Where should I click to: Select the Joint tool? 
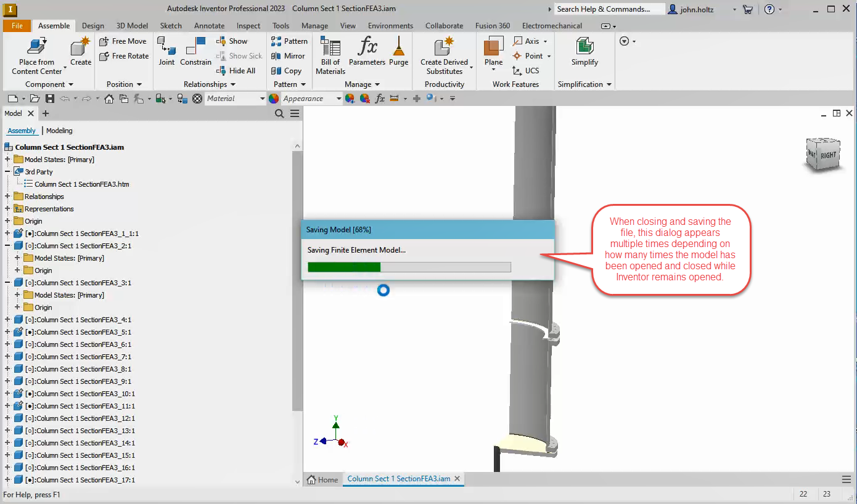pyautogui.click(x=166, y=52)
